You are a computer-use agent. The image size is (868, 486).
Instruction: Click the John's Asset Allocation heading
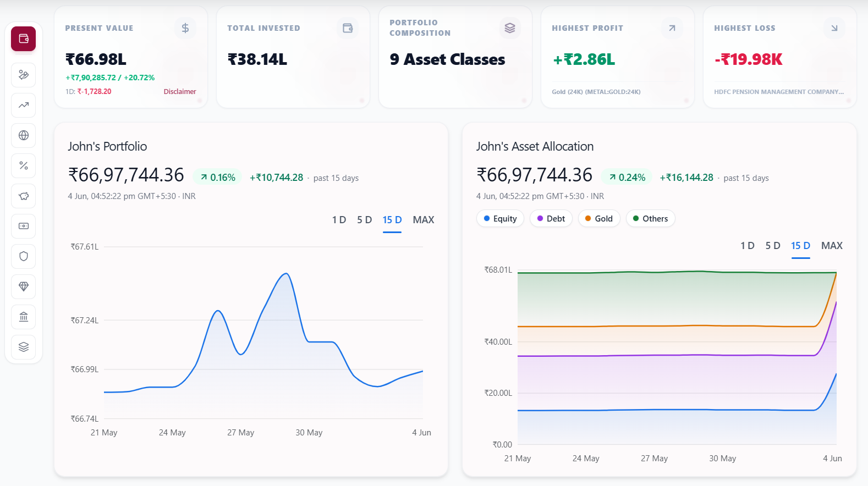pyautogui.click(x=535, y=146)
